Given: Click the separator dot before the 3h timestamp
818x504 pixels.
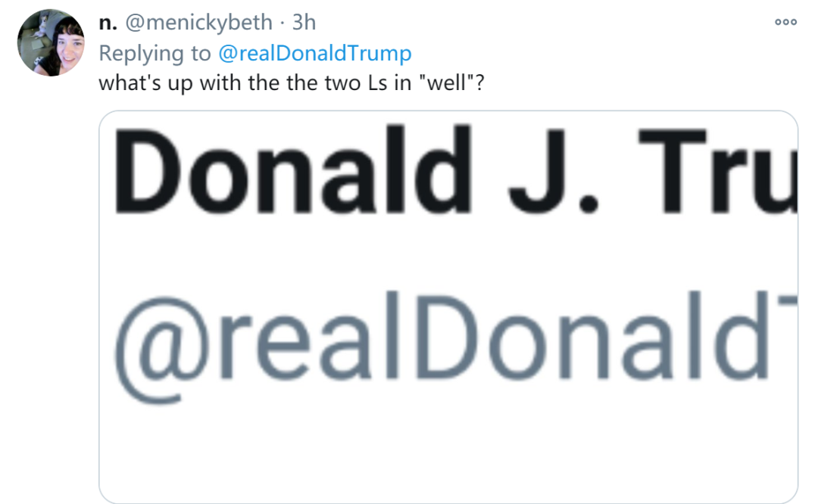Looking at the screenshot, I should (x=283, y=23).
